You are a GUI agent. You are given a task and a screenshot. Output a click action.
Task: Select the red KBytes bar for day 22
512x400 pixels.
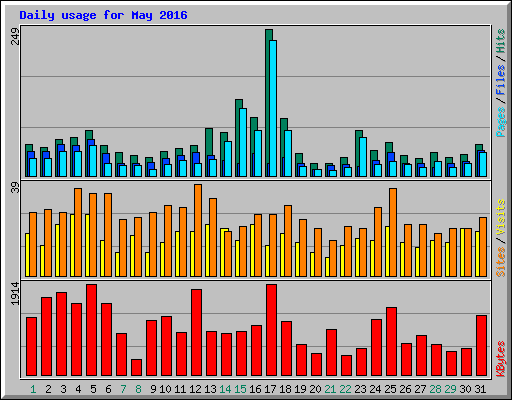point(346,365)
